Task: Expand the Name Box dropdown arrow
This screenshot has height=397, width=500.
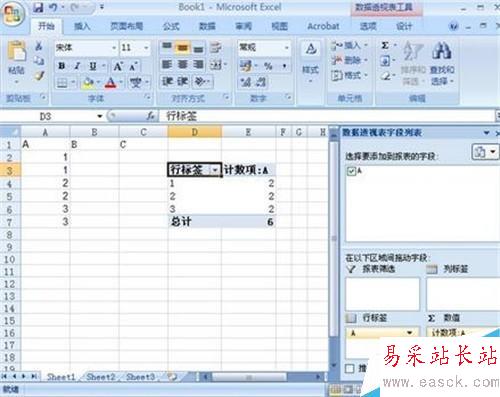Action: click(x=99, y=116)
